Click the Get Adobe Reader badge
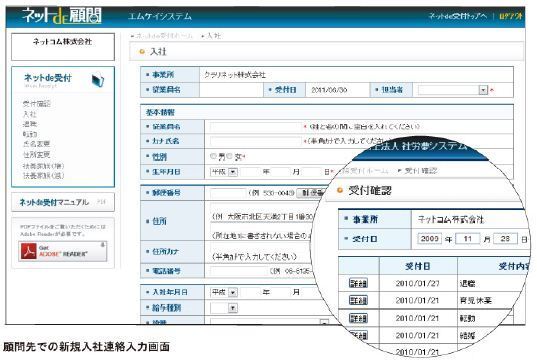Image resolution: width=537 pixels, height=363 pixels. click(63, 251)
